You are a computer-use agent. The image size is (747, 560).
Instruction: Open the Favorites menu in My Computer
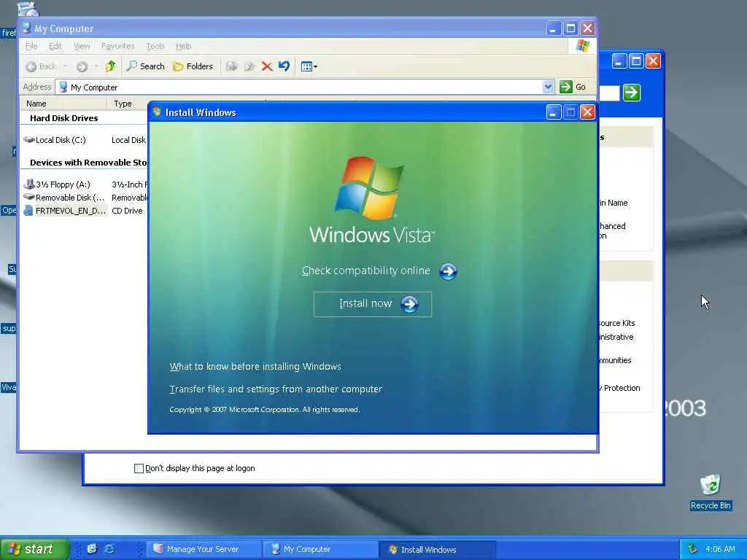click(117, 46)
